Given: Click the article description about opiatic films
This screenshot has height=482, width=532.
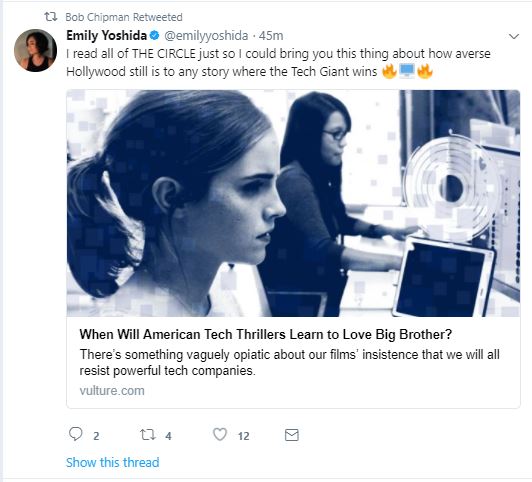Looking at the screenshot, I should 289,362.
